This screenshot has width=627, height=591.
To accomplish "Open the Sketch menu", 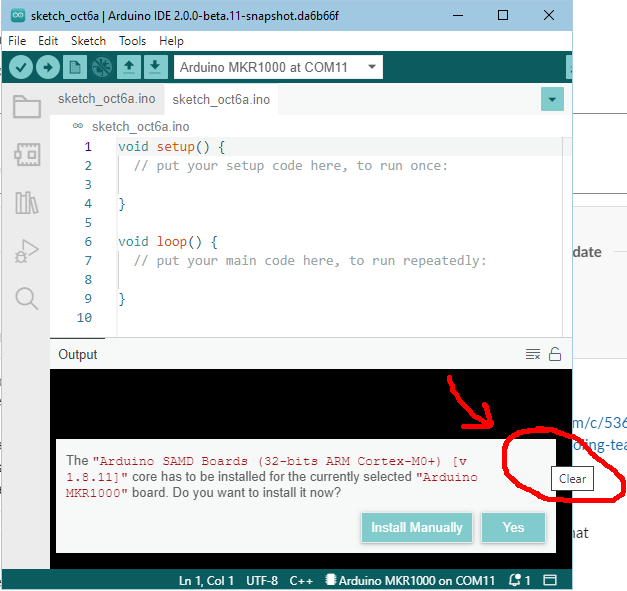I will pyautogui.click(x=88, y=41).
